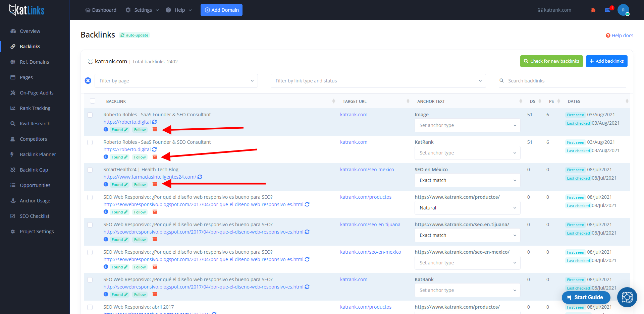The width and height of the screenshot is (644, 314).
Task: Open the katrank.com project switcher
Action: coord(554,10)
